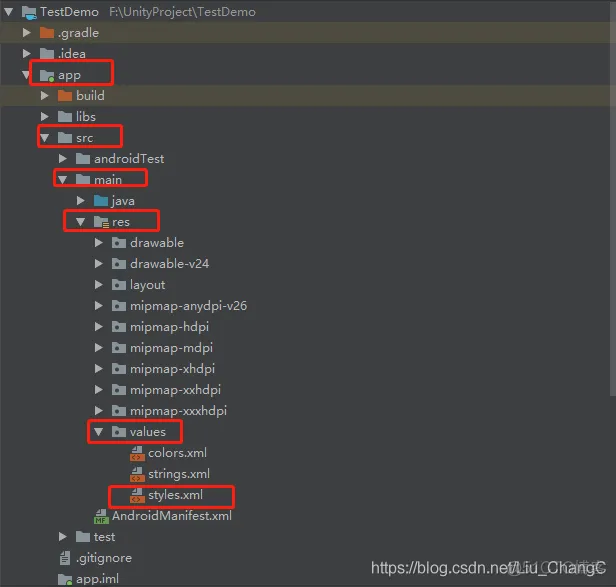Select the layout folder name
Image resolution: width=616 pixels, height=587 pixels.
coord(147,285)
